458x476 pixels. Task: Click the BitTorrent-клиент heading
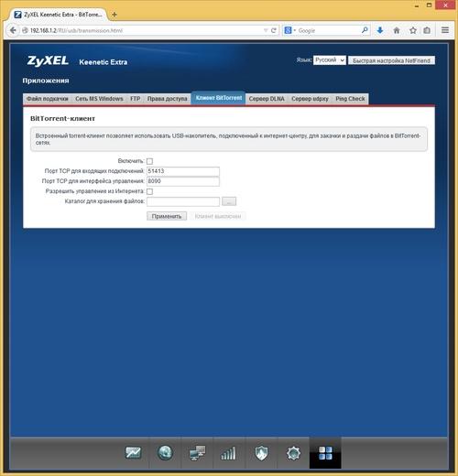coord(62,118)
